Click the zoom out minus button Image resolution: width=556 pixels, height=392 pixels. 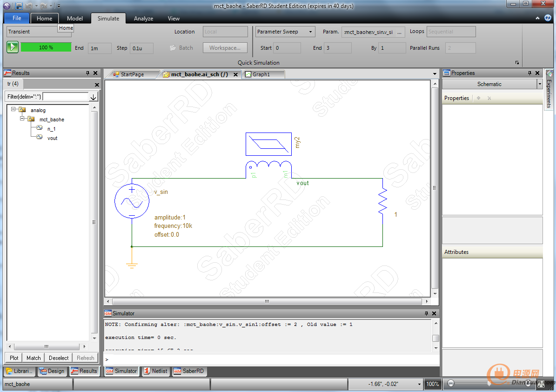coord(451,384)
